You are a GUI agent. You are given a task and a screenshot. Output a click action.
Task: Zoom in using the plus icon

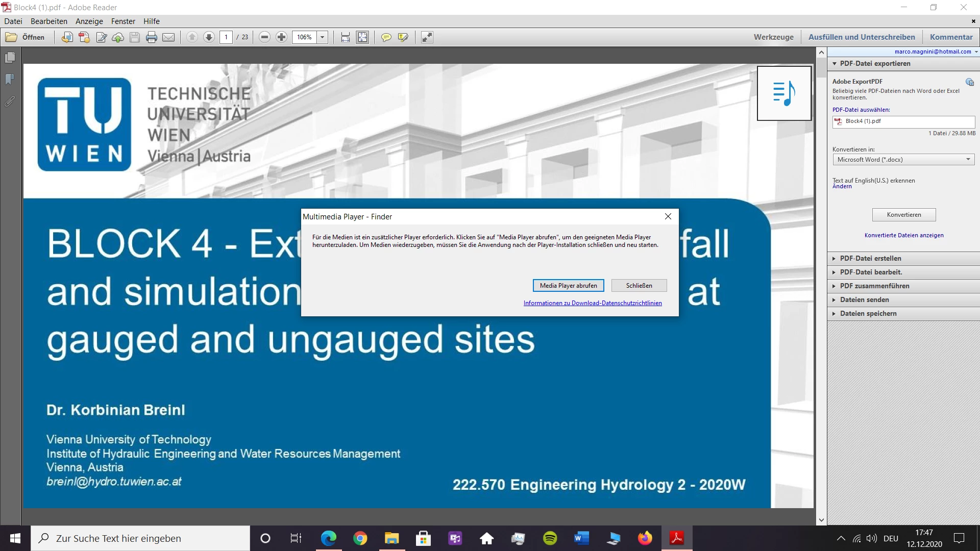pyautogui.click(x=281, y=37)
